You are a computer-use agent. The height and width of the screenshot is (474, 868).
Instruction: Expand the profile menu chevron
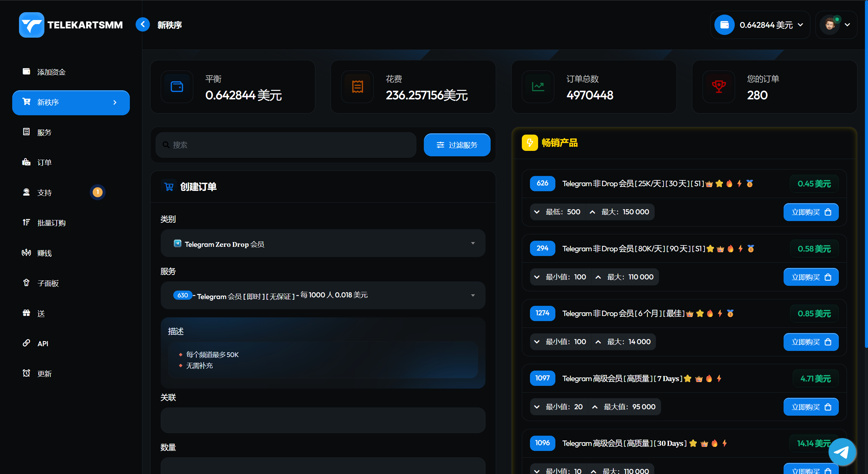coord(847,25)
